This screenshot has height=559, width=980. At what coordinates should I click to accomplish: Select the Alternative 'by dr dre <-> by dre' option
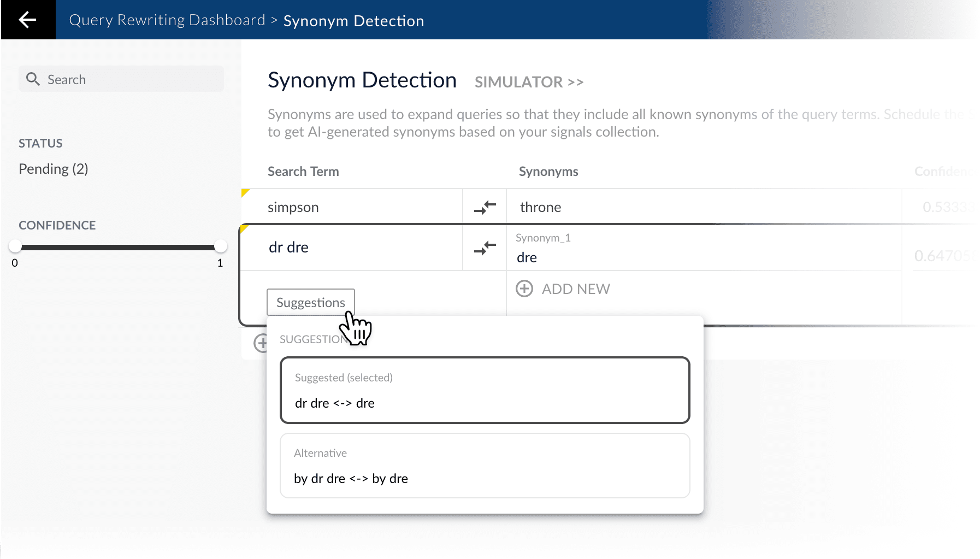[485, 465]
